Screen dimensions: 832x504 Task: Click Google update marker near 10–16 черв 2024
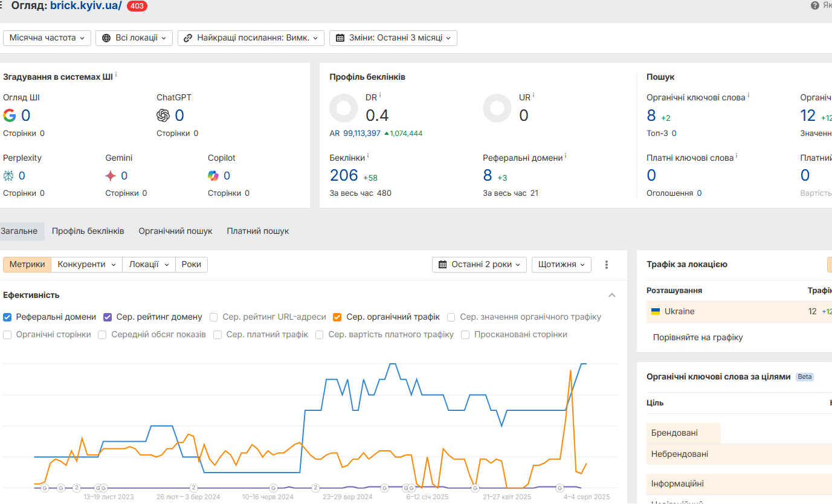pyautogui.click(x=273, y=488)
